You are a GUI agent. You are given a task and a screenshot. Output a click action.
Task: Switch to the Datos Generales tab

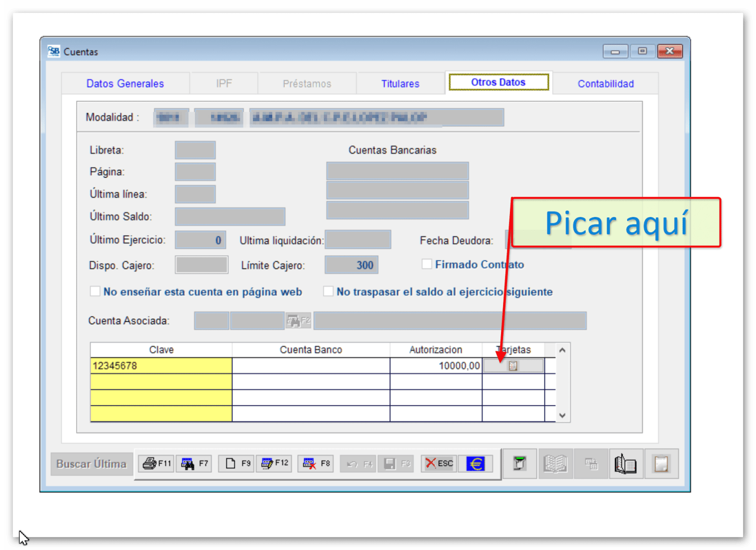pos(125,84)
